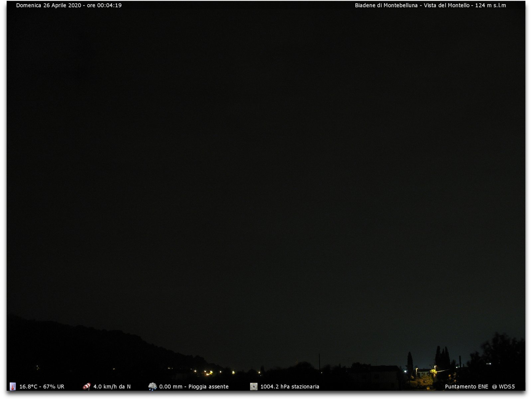
Task: Select the temperature reading '16.8°C - 67% UR'
Action: point(42,387)
